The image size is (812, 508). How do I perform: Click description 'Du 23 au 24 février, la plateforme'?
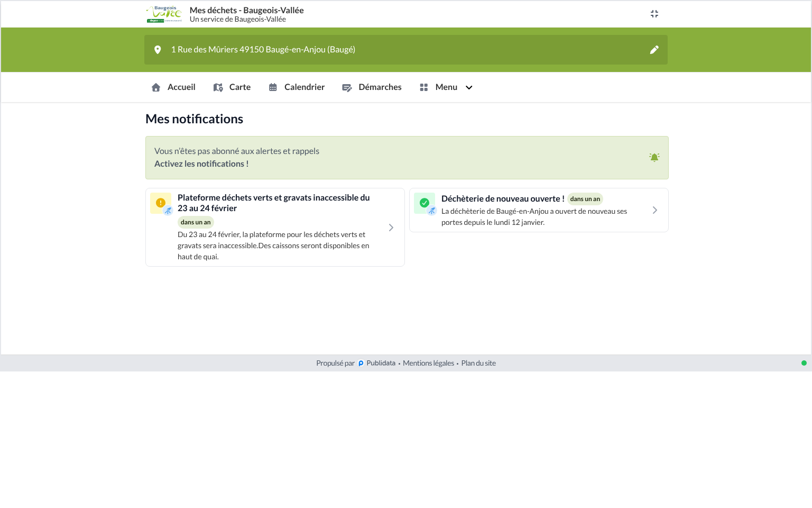273,246
